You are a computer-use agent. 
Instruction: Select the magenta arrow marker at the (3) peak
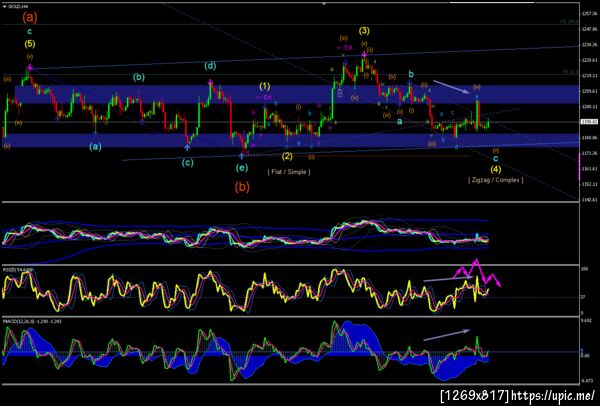pyautogui.click(x=364, y=54)
